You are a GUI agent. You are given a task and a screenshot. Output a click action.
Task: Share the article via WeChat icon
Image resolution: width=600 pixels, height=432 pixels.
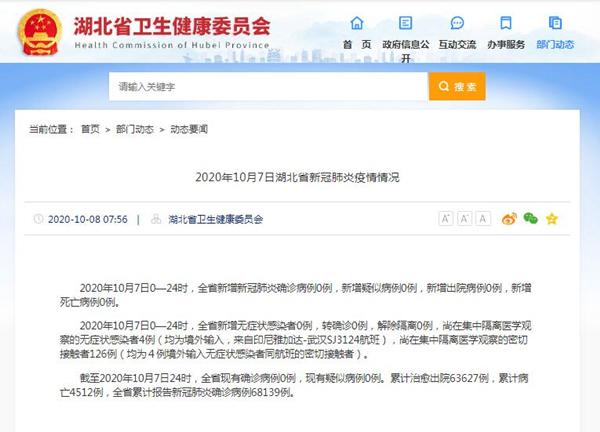530,218
